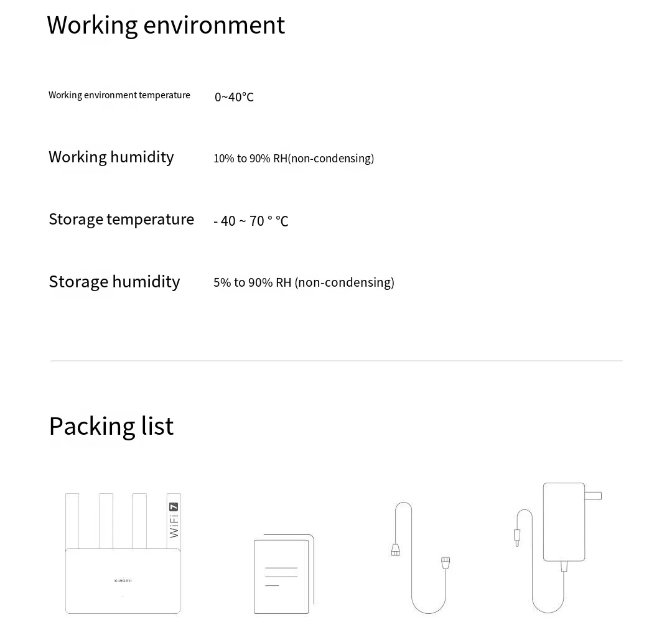Screen dimensions: 672x622
Task: Click the "Packing list" heading
Action: click(x=111, y=426)
